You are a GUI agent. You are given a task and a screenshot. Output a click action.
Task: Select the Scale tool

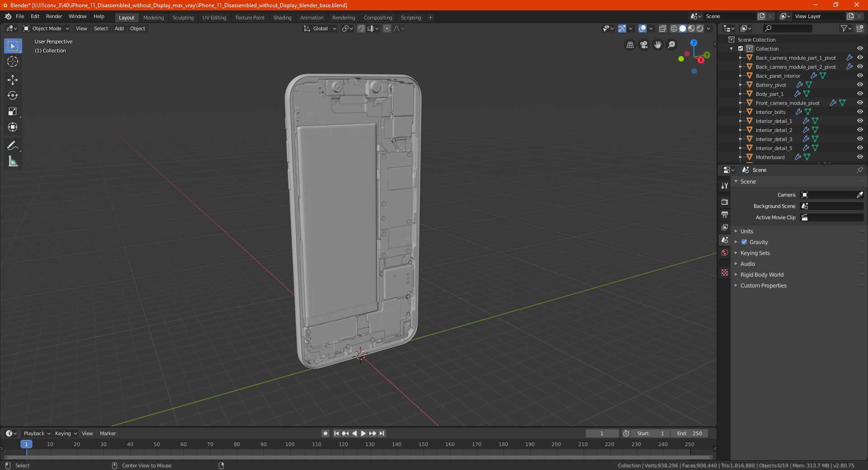coord(13,112)
